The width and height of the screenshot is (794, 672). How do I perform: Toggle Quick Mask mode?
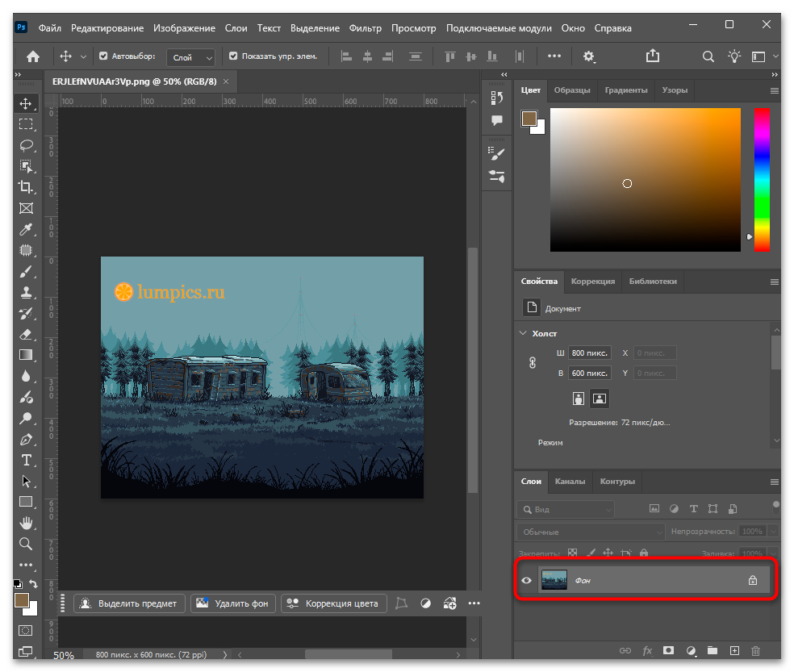[x=25, y=631]
